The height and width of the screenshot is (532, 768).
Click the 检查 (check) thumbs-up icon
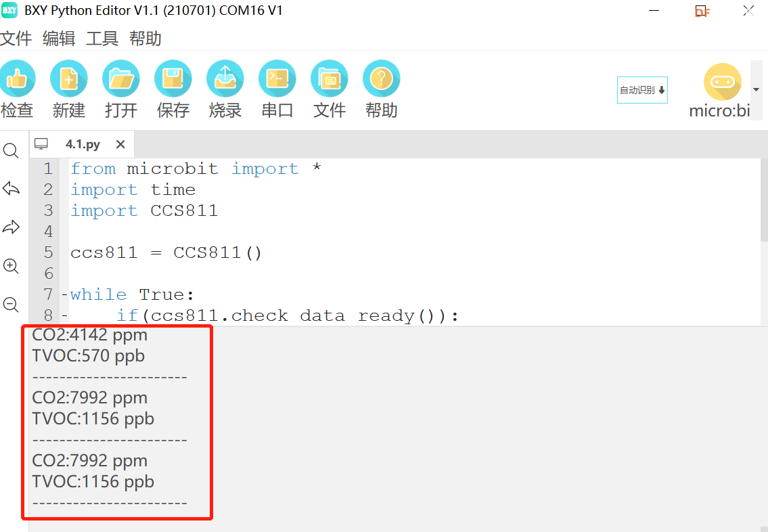click(x=17, y=79)
